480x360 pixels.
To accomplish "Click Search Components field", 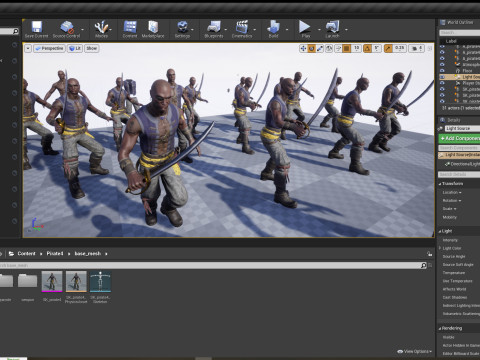I will tap(459, 148).
